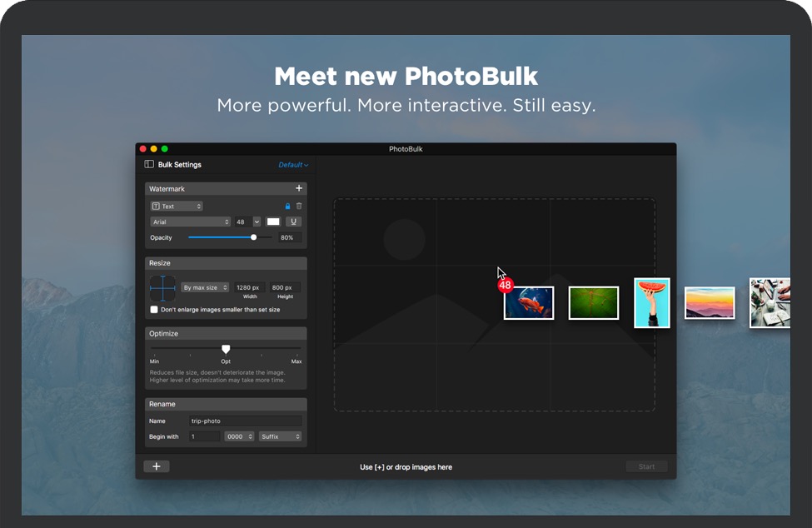Click the Optimize slider thumb at Opt

226,349
